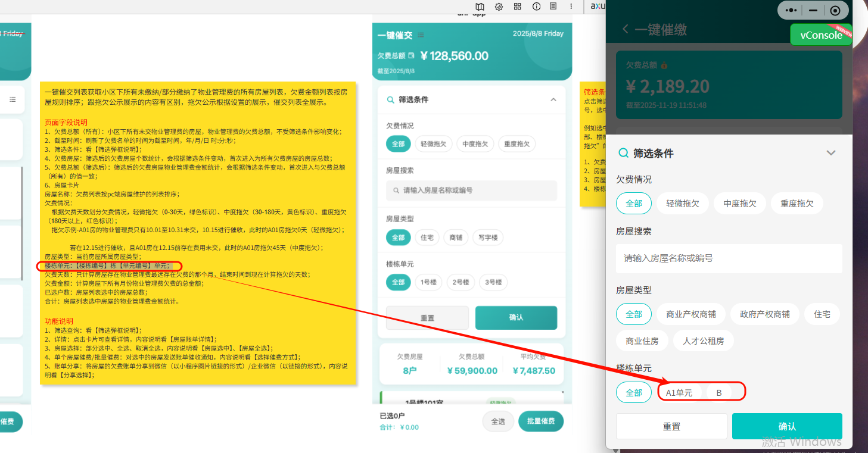Click the info circle icon in toolbar

[x=536, y=7]
